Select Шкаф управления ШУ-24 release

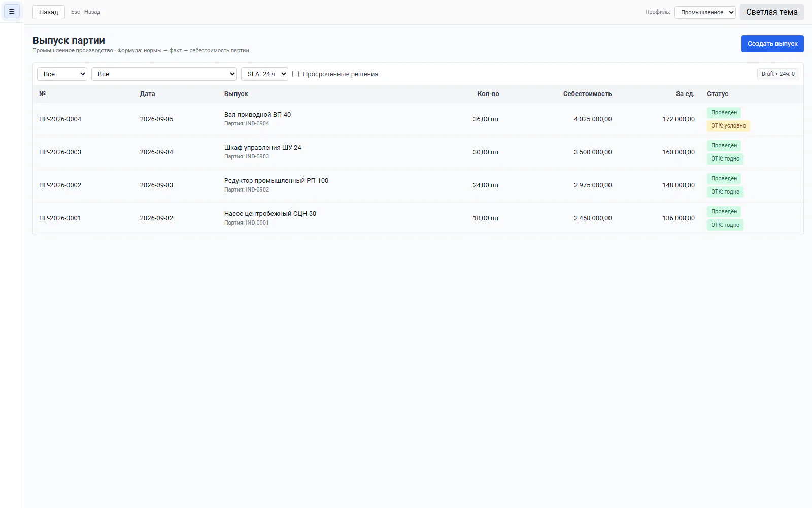click(x=262, y=148)
